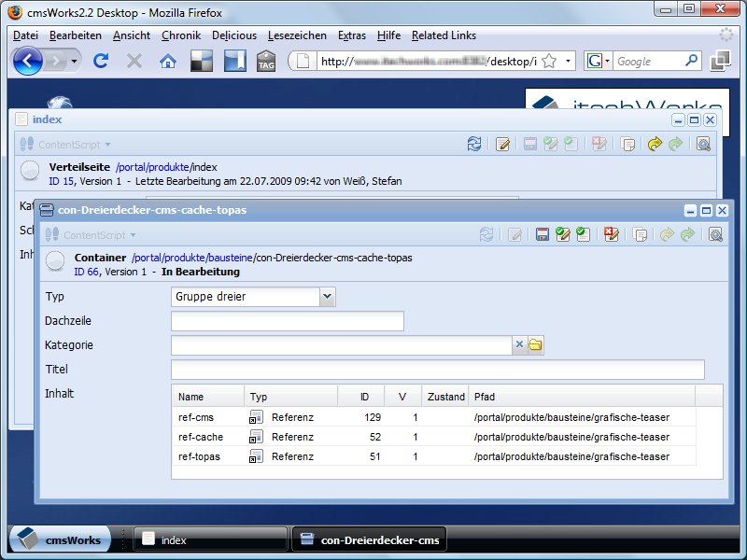Sort table by the Name column header
The image size is (747, 560).
(208, 396)
